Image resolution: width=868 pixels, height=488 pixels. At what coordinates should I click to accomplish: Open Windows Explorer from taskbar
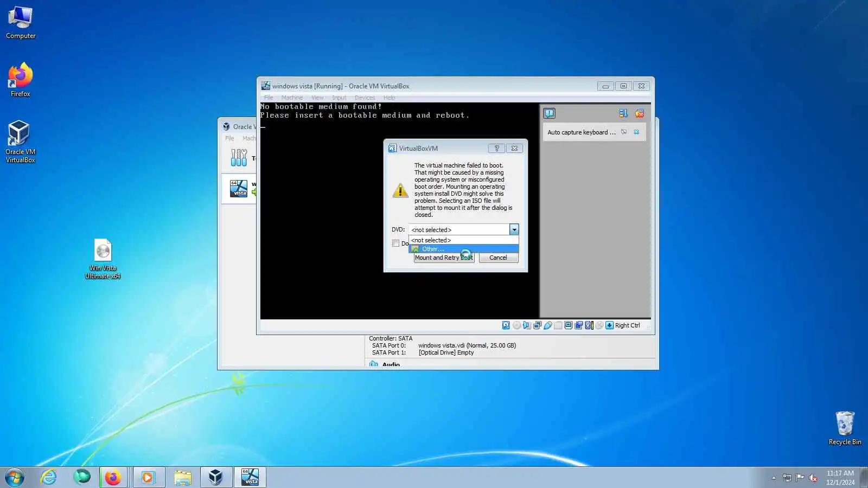point(183,477)
